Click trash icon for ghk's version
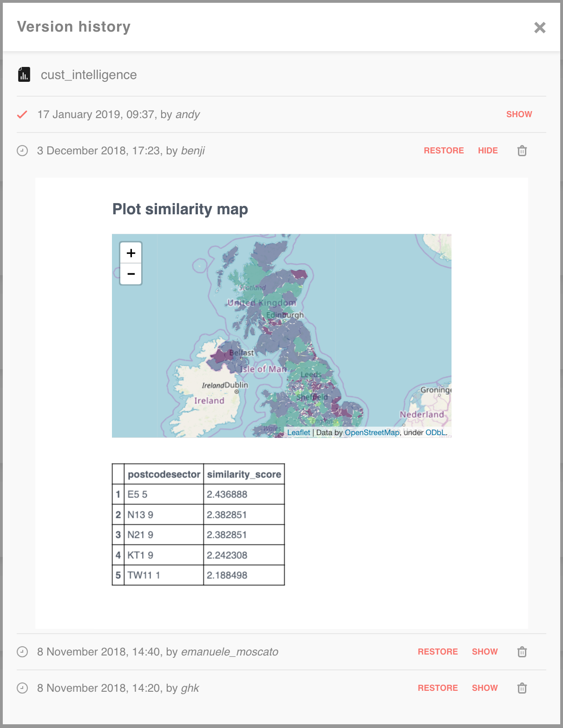This screenshot has height=728, width=563. [x=522, y=688]
